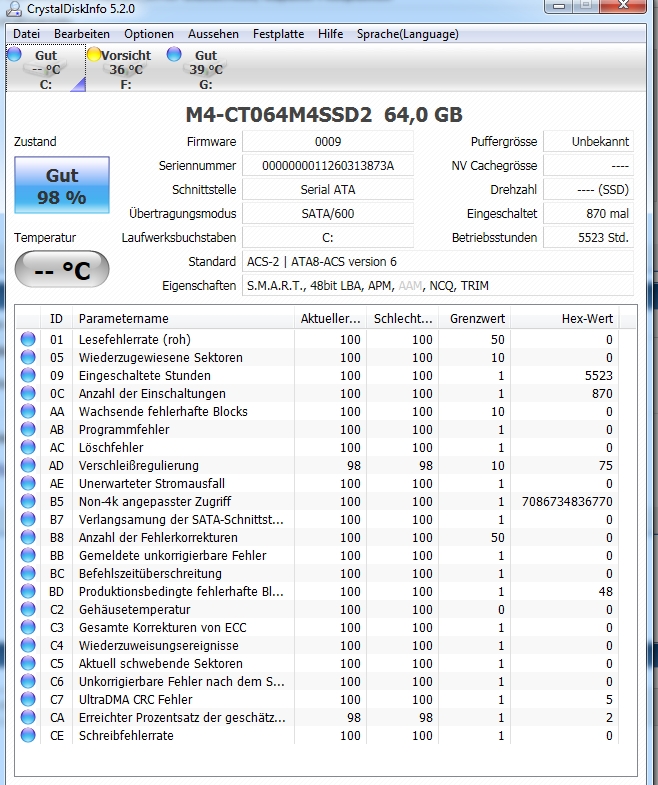This screenshot has width=658, height=785.
Task: Click status orb of UltraDMA CRC Fehler row
Action: coord(28,699)
